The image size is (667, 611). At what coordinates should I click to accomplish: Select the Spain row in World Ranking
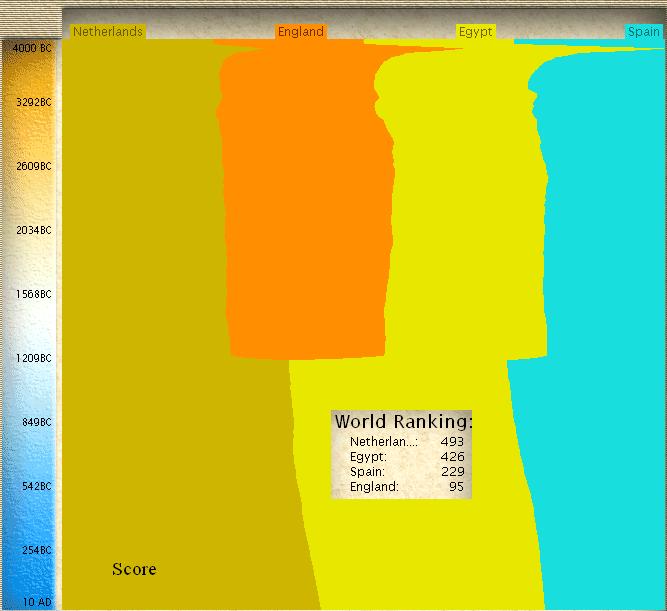coord(401,471)
